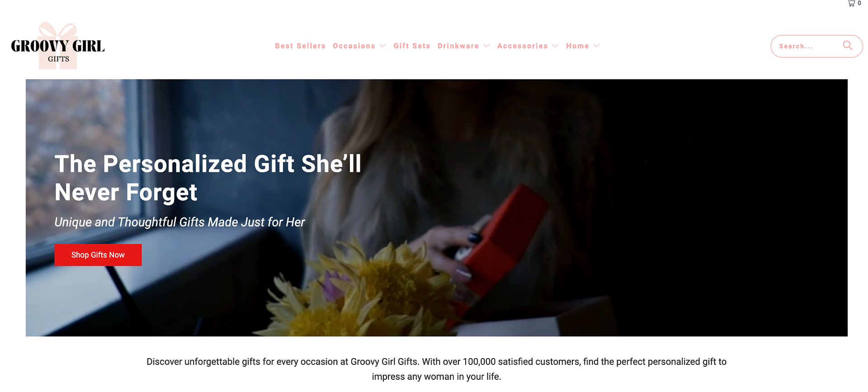Select the Occasions menu label
Screen dimensions: 868x392
coord(354,46)
